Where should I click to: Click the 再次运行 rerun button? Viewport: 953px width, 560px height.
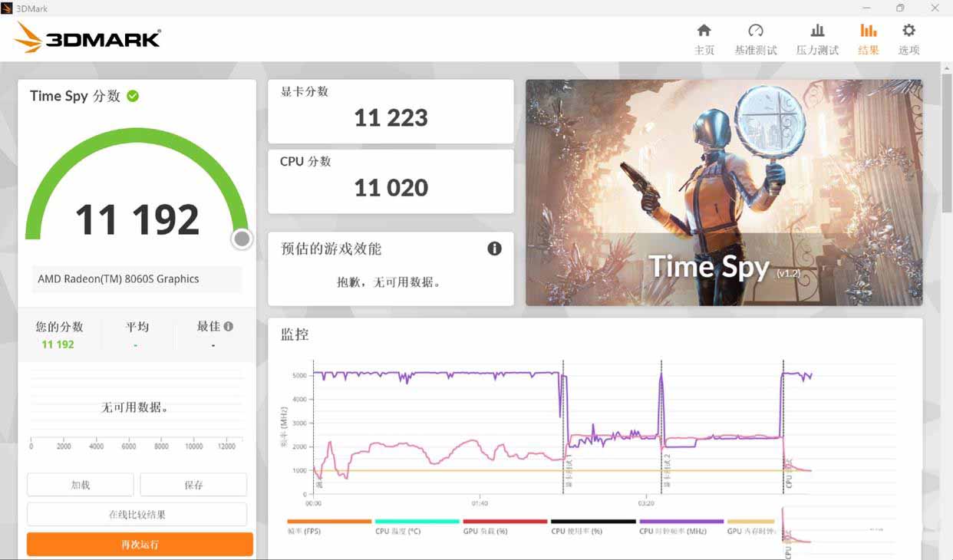pos(137,544)
